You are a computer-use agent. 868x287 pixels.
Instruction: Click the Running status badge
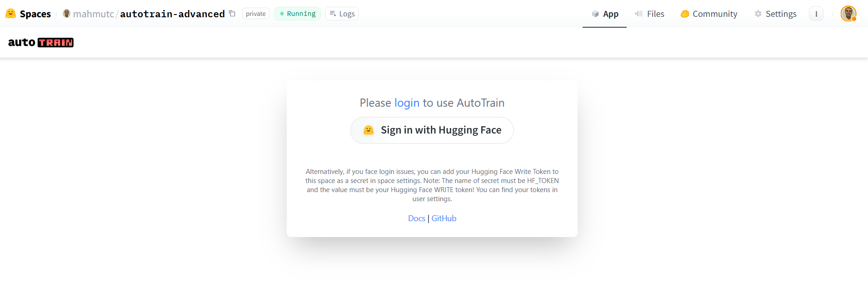pos(297,14)
